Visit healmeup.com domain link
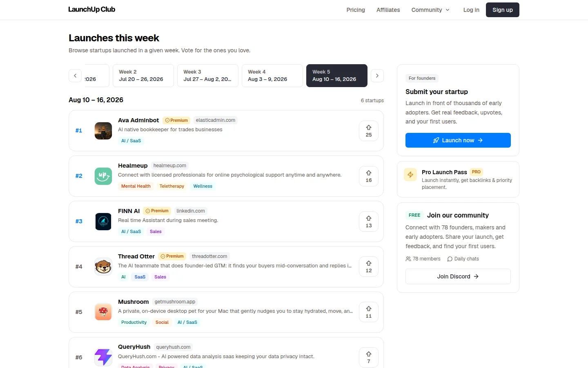 [170, 166]
